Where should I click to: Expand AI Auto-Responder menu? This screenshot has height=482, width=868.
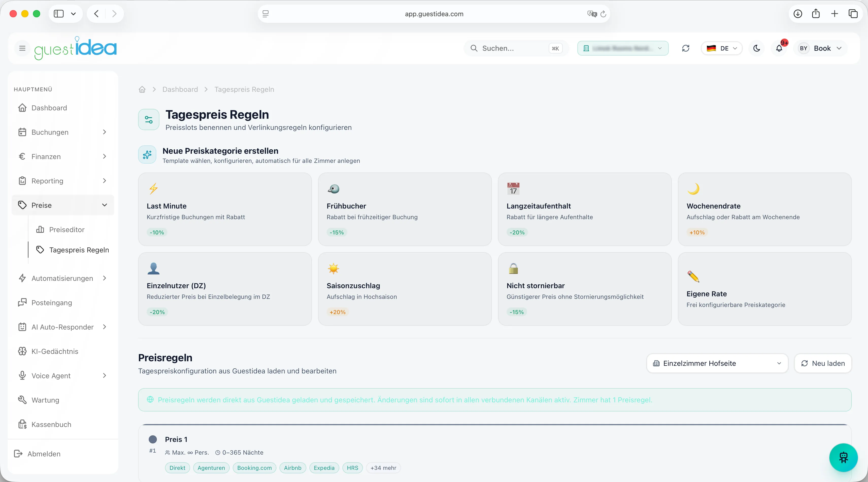63,327
